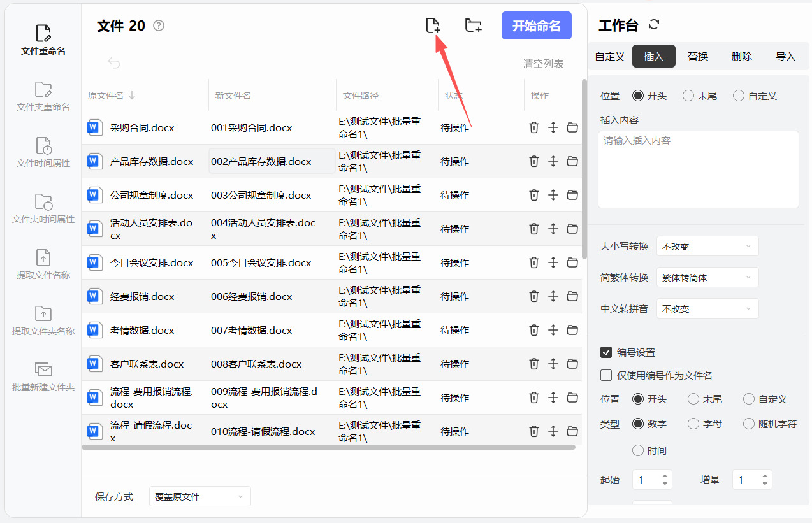Select 开头 for insert position
This screenshot has height=523, width=812.
click(637, 96)
